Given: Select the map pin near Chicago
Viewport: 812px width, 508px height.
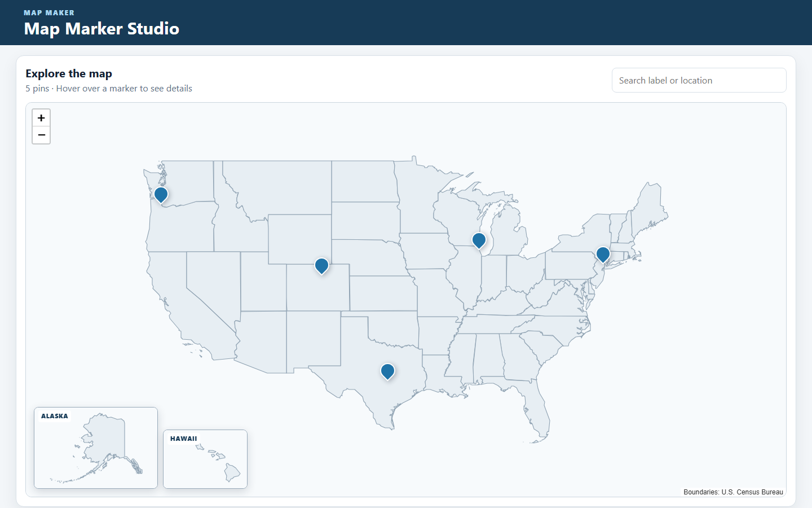Looking at the screenshot, I should click(479, 241).
